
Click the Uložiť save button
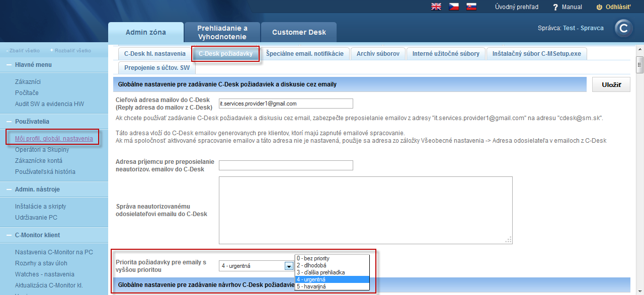click(611, 84)
